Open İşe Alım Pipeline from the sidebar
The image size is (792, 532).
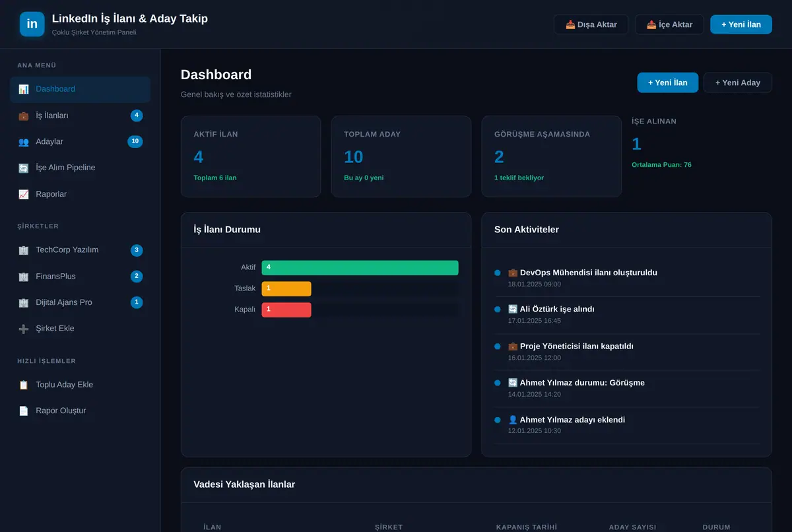click(x=80, y=168)
